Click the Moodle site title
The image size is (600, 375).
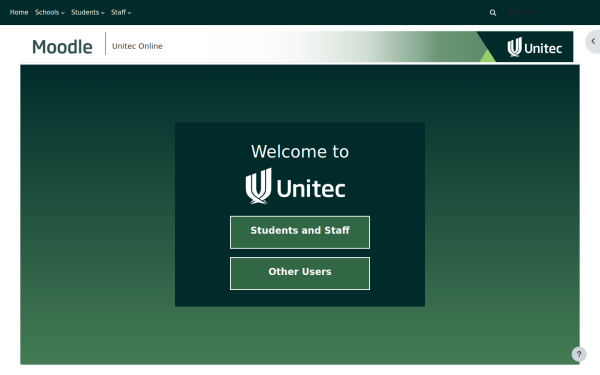(x=62, y=47)
